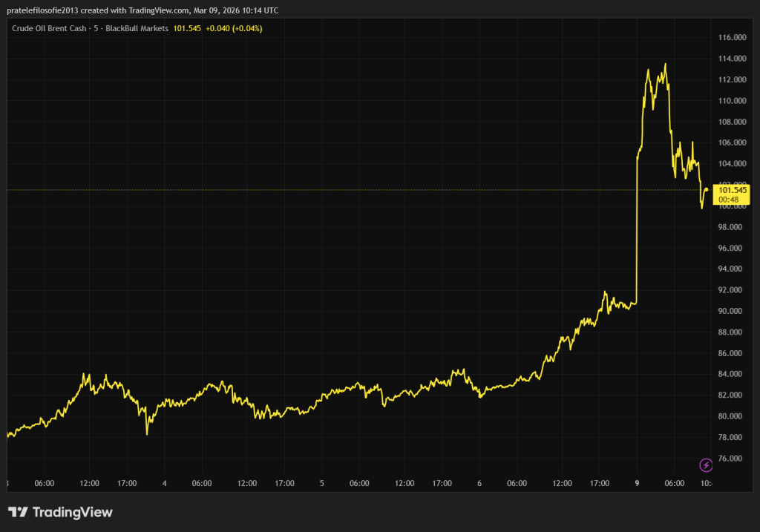Screen dimensions: 760x532
Task: Click the 116.000 price axis label
Action: click(732, 37)
